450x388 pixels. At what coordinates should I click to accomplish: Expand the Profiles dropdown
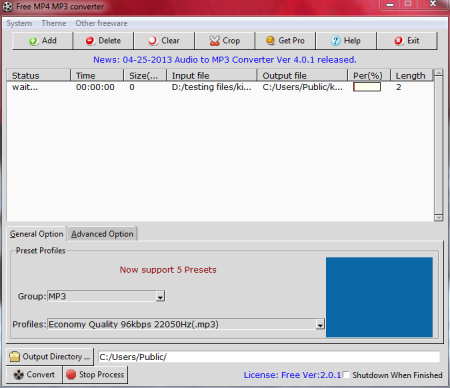[320, 324]
